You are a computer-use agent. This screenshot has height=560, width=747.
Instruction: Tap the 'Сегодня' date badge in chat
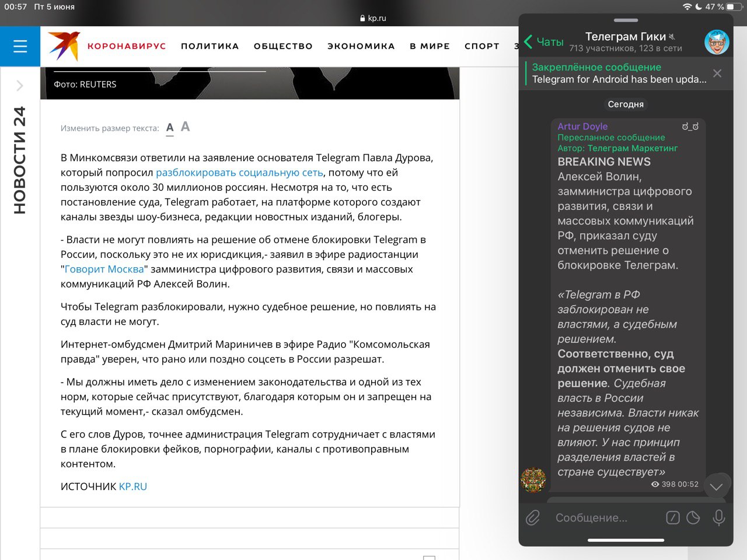click(x=626, y=104)
